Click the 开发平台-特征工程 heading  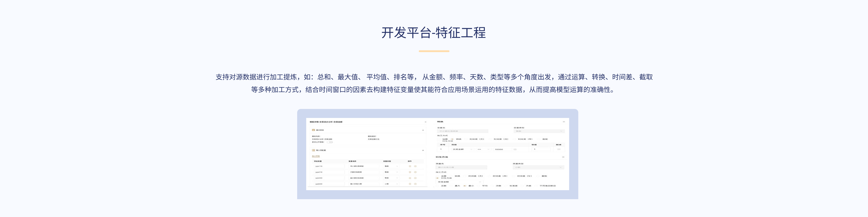click(434, 33)
